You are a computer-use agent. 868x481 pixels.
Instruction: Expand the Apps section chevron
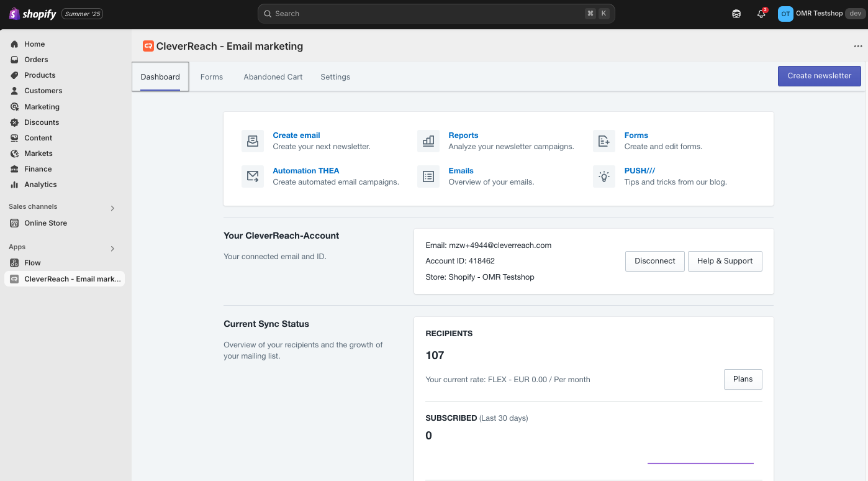[112, 249]
